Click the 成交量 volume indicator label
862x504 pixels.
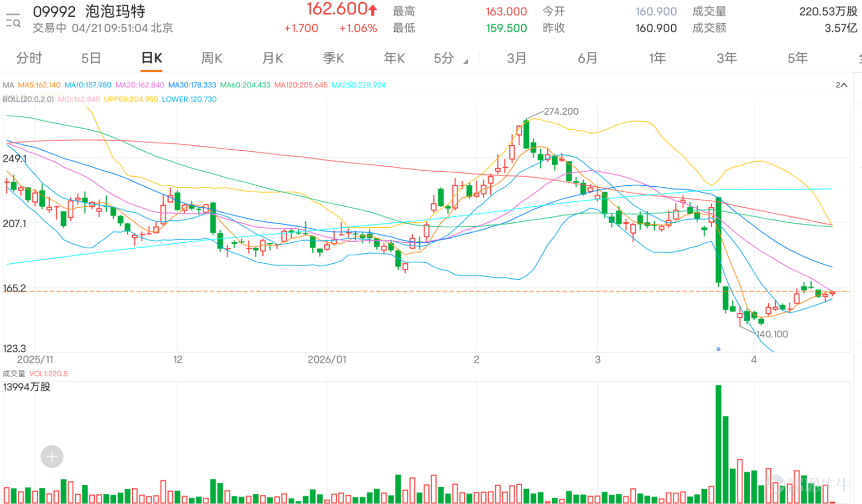[x=14, y=374]
